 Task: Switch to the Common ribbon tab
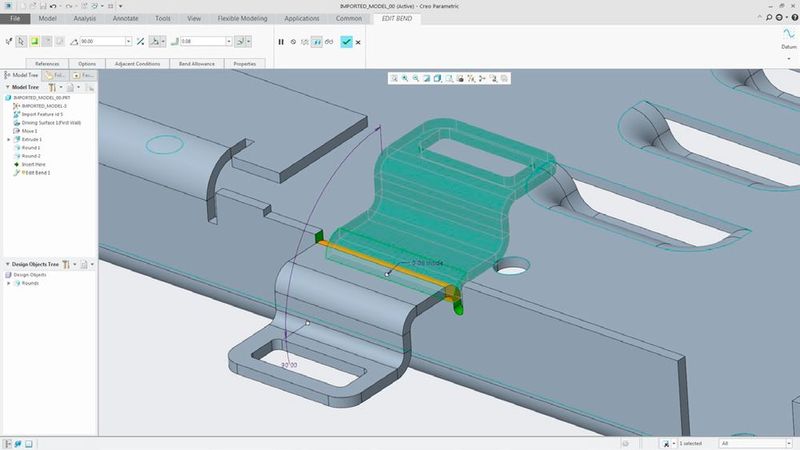348,18
